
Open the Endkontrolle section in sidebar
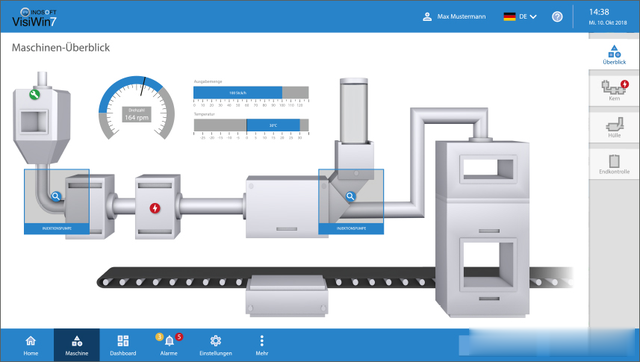point(614,164)
